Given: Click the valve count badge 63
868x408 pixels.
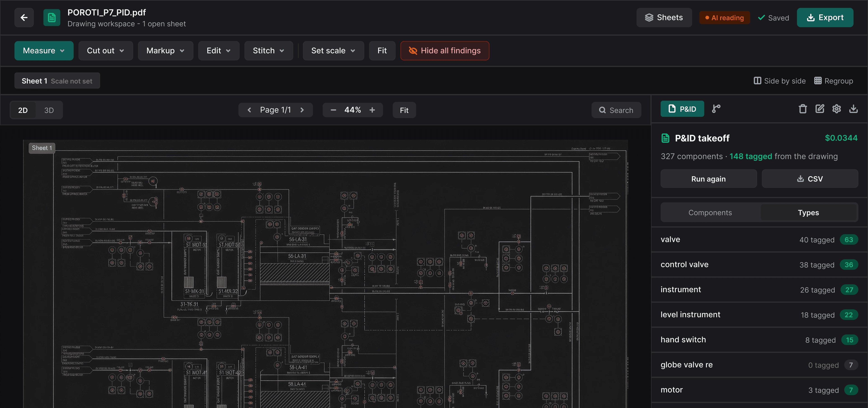Looking at the screenshot, I should tap(849, 240).
